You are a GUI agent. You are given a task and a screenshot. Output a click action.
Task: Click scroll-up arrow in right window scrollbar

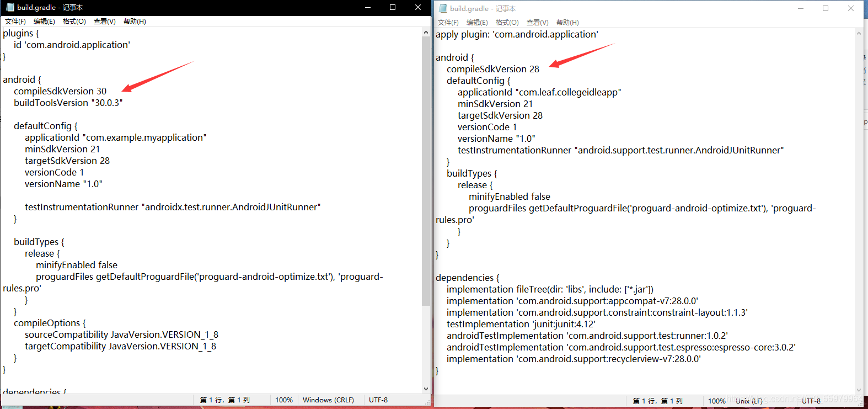859,33
